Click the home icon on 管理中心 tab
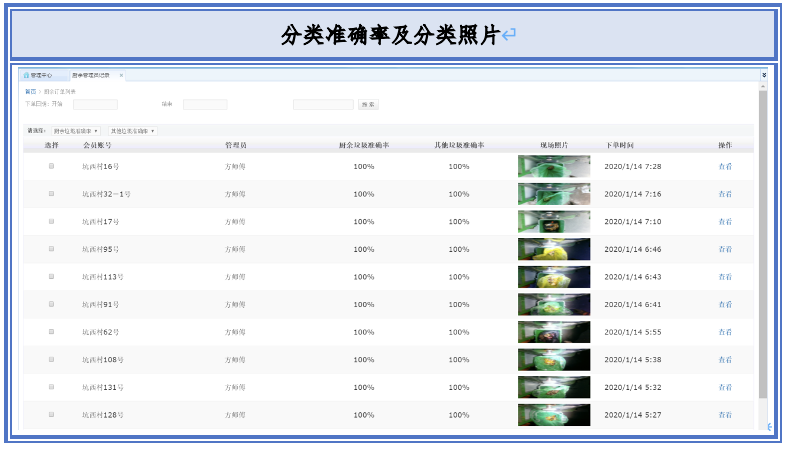Image resolution: width=790 pixels, height=450 pixels. (26, 75)
